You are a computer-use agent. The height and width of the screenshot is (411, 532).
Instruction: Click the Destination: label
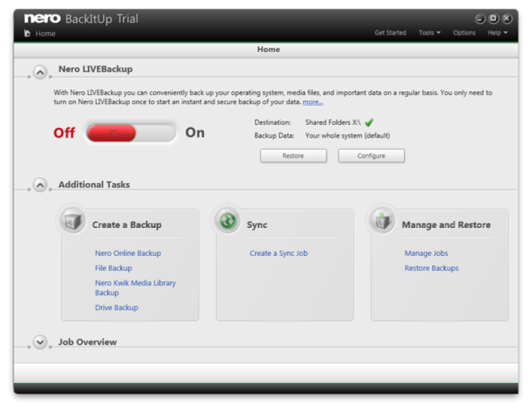pos(272,122)
